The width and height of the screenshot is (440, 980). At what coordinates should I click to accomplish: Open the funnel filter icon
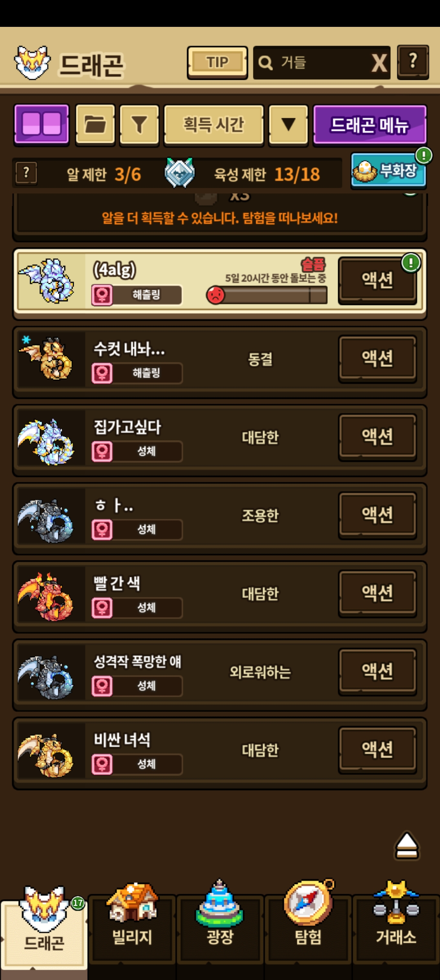[x=139, y=124]
